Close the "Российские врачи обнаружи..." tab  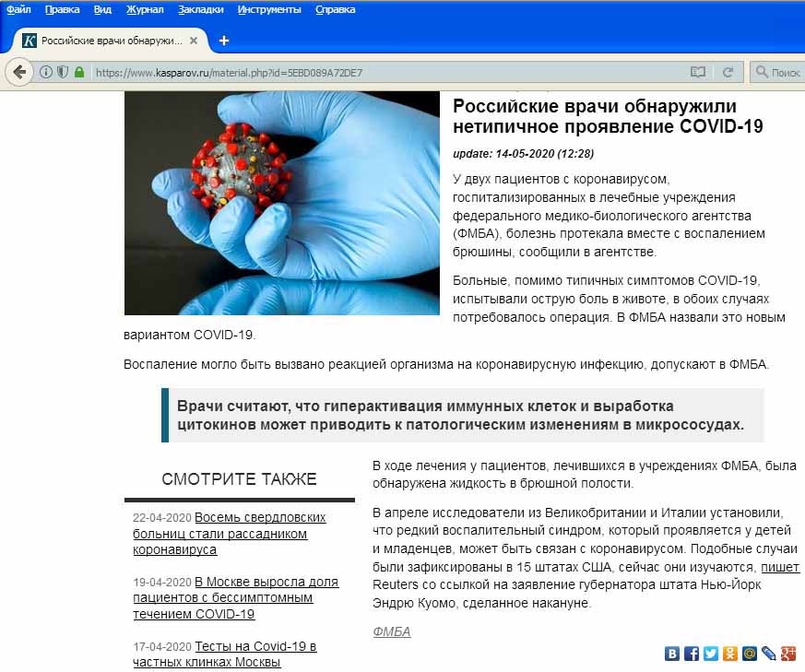(194, 41)
